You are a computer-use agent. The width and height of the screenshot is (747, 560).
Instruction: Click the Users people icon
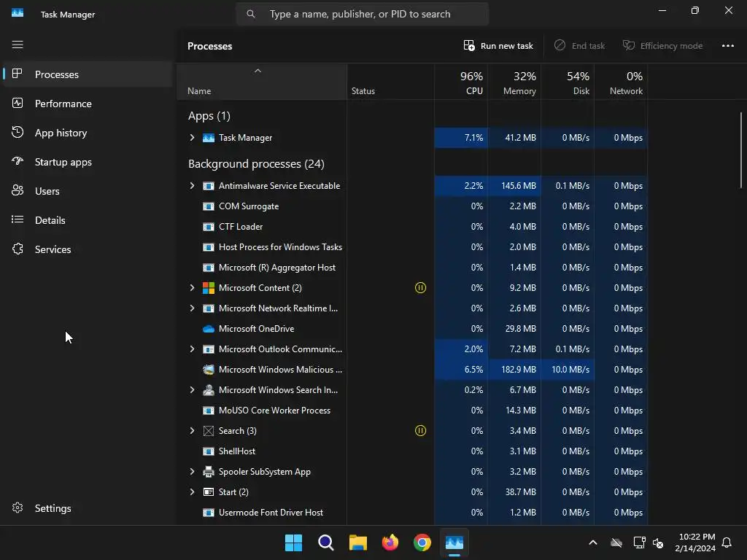point(18,190)
